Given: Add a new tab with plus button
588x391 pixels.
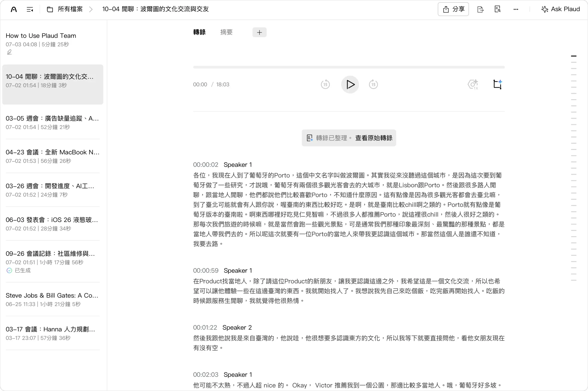Looking at the screenshot, I should (259, 32).
